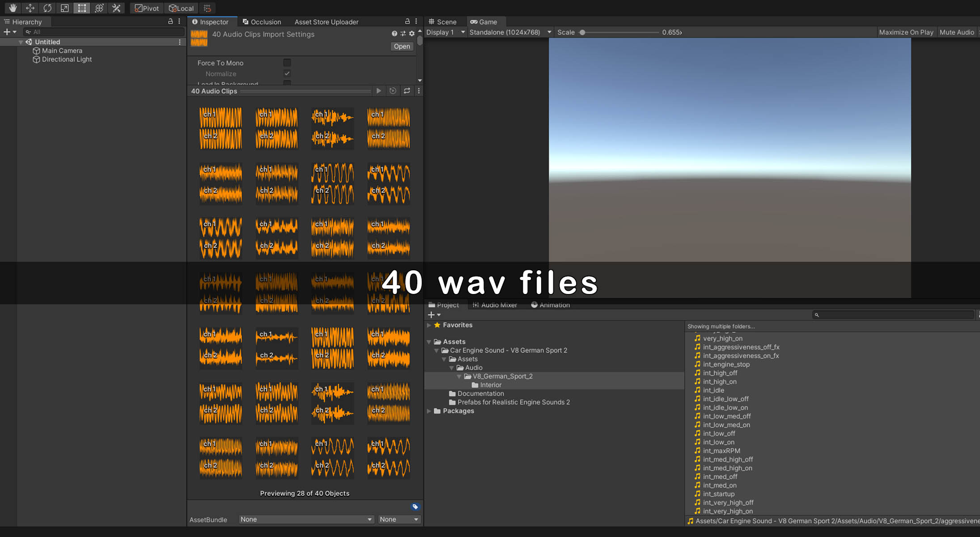The height and width of the screenshot is (537, 980).
Task: Click the Open button in Inspector
Action: pyautogui.click(x=402, y=47)
